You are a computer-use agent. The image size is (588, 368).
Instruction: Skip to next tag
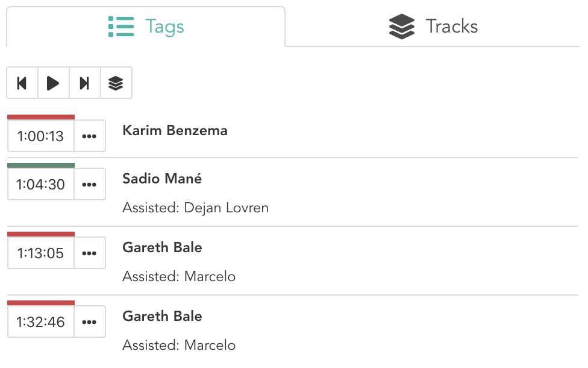(85, 83)
